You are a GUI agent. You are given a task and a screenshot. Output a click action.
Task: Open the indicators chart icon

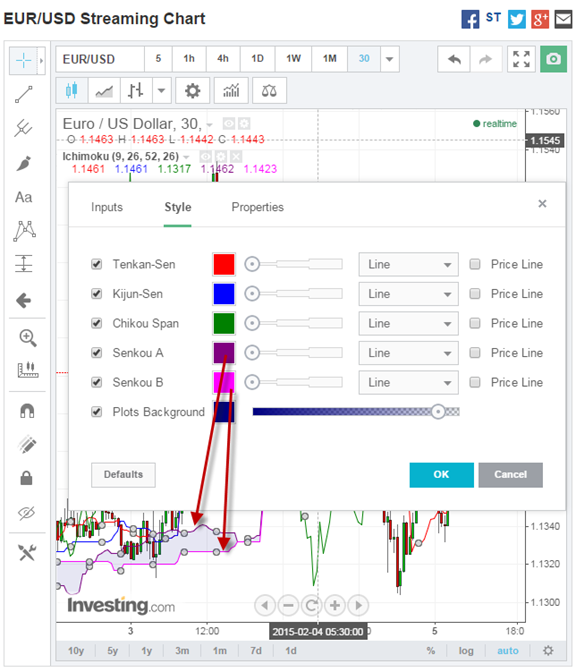[231, 91]
